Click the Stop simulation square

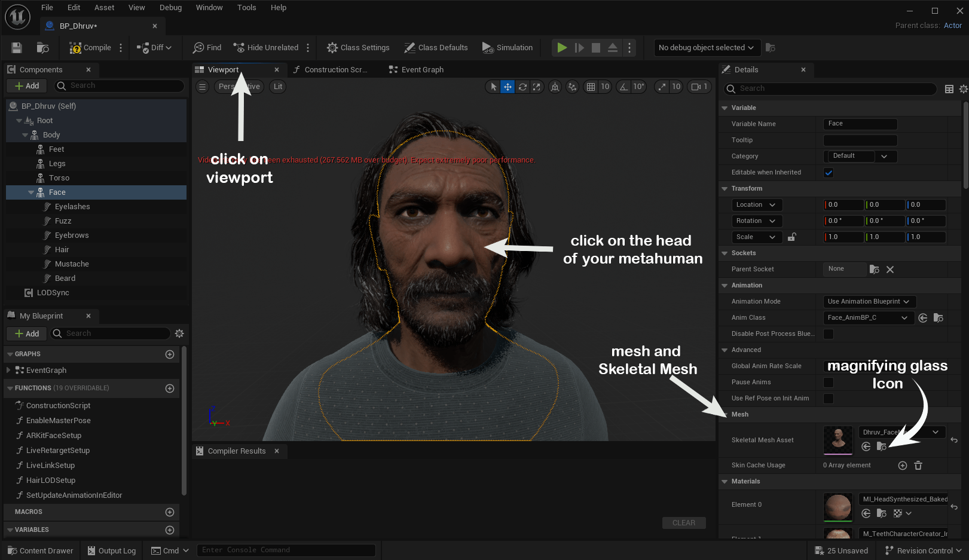(596, 48)
